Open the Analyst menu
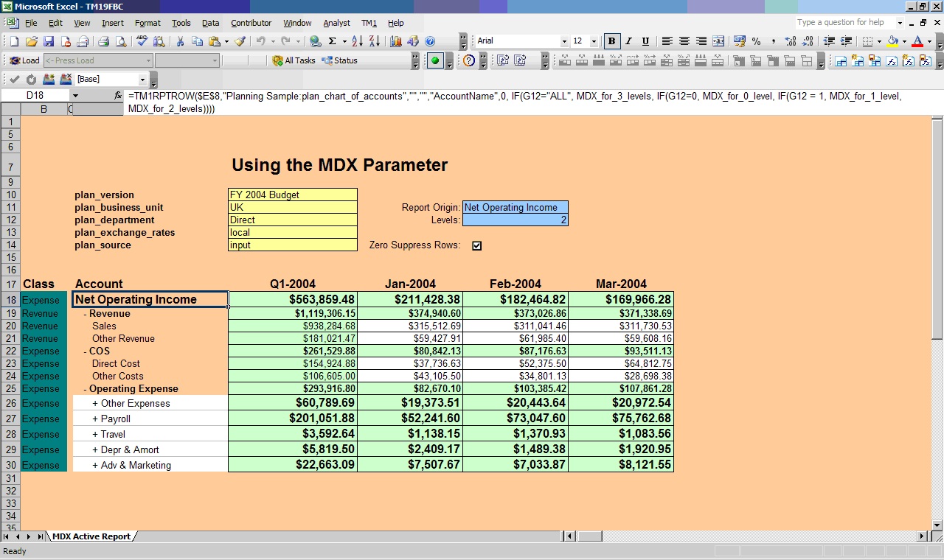 tap(336, 23)
